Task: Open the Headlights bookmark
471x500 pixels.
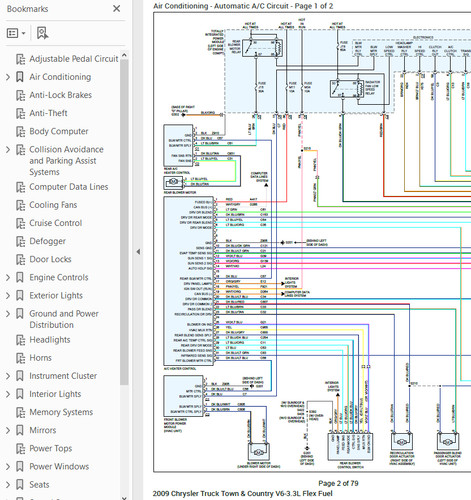Action: tap(50, 340)
